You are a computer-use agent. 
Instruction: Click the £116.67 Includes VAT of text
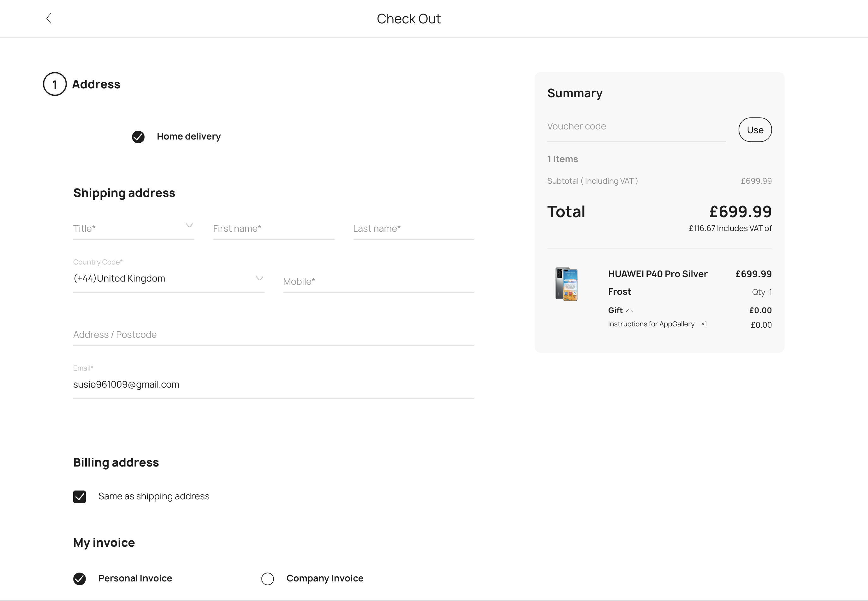730,228
